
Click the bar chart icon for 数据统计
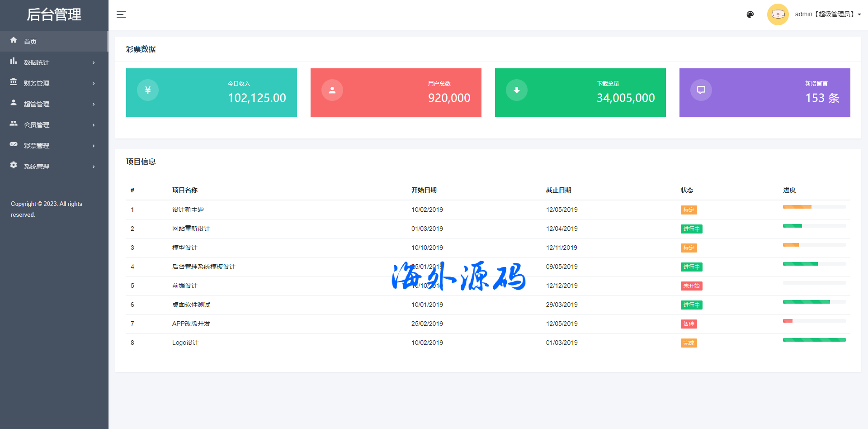[x=14, y=61]
